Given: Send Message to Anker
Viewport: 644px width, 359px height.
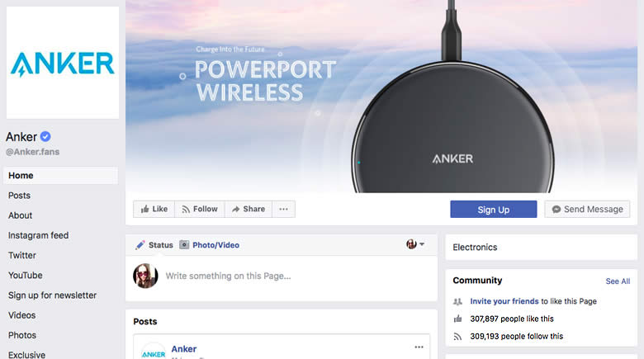Looking at the screenshot, I should [x=587, y=209].
